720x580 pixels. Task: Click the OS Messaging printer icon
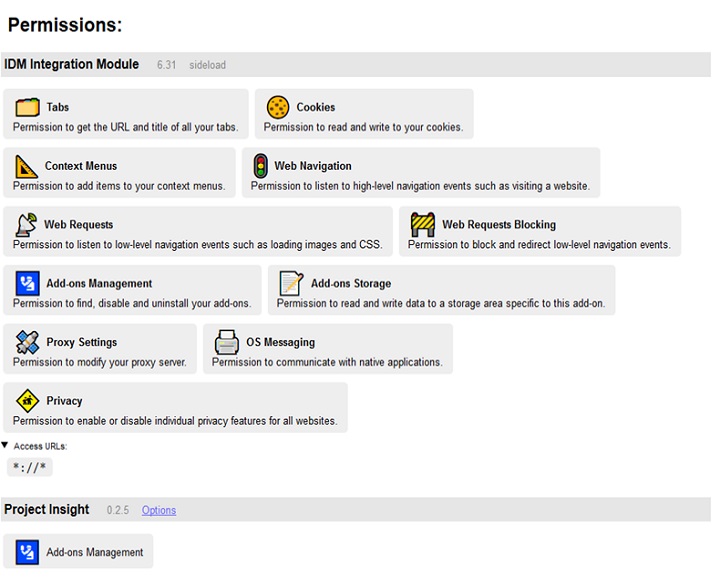pos(227,343)
